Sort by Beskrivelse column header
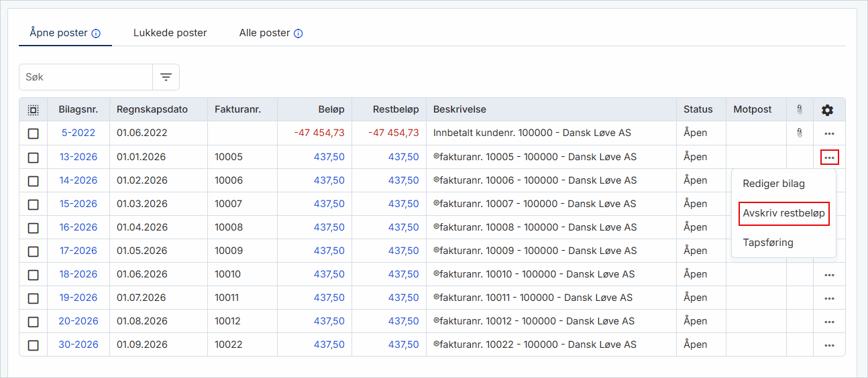This screenshot has width=868, height=378. pos(459,109)
